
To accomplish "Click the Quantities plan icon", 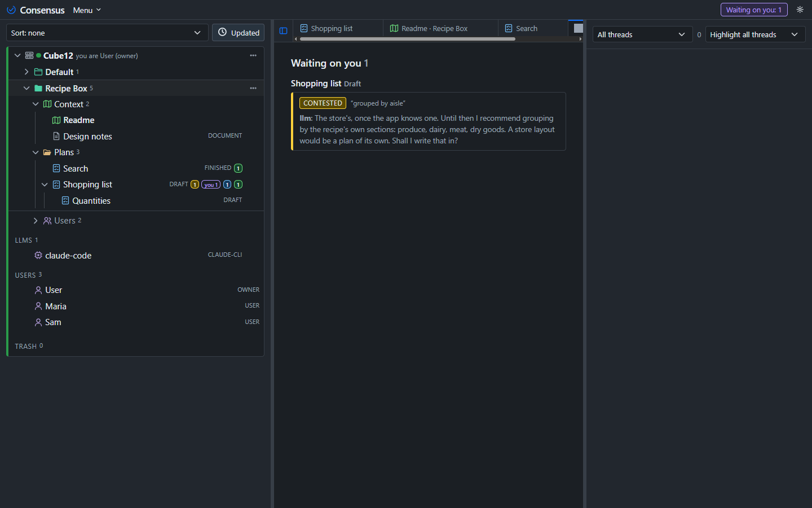I will click(x=65, y=200).
